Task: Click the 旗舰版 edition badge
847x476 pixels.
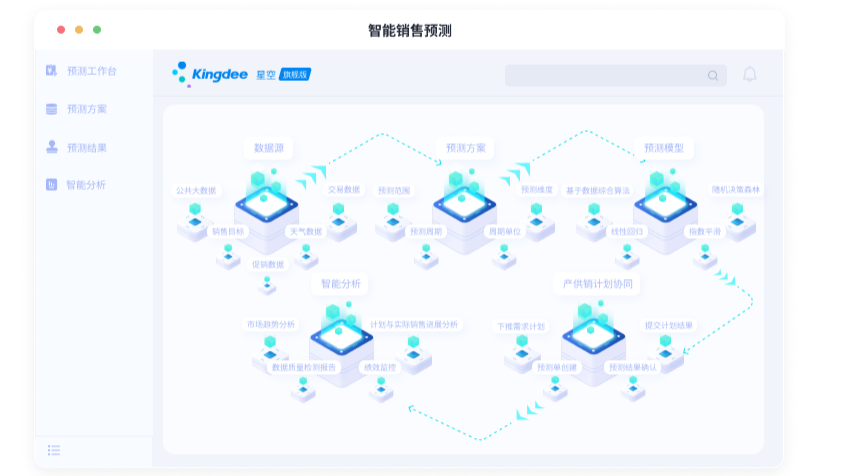Action: [295, 75]
